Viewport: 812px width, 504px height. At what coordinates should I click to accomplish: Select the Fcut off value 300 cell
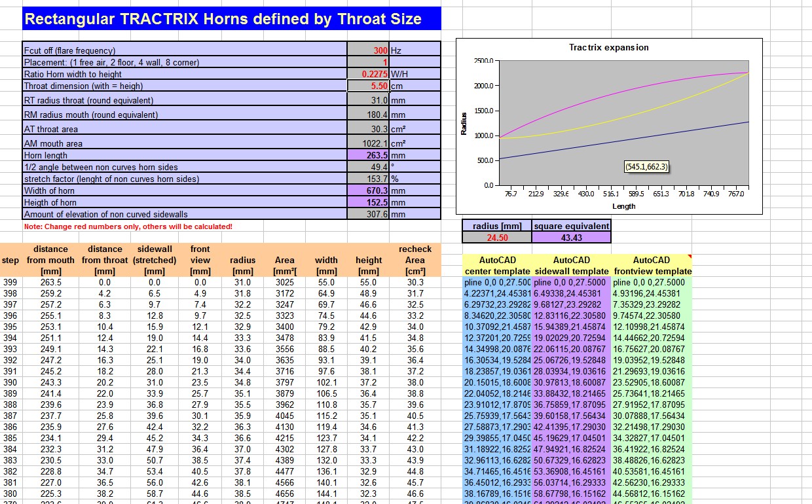tap(368, 50)
